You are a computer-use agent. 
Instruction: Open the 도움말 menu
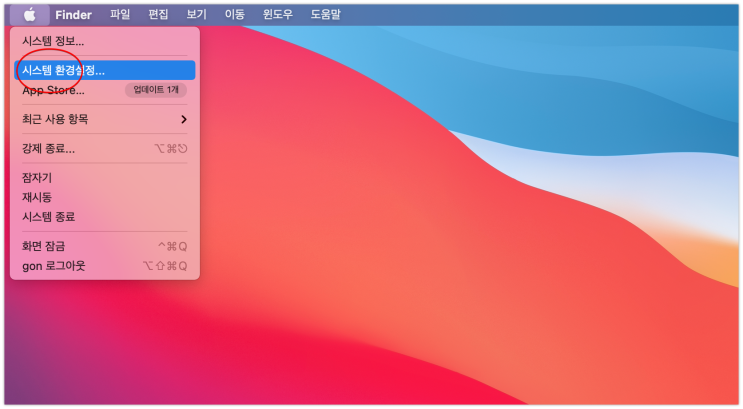pyautogui.click(x=326, y=15)
